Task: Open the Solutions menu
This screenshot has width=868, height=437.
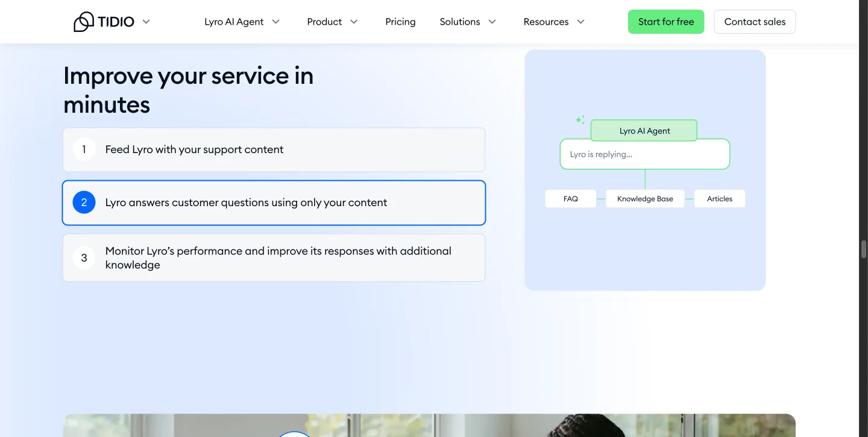Action: tap(460, 22)
